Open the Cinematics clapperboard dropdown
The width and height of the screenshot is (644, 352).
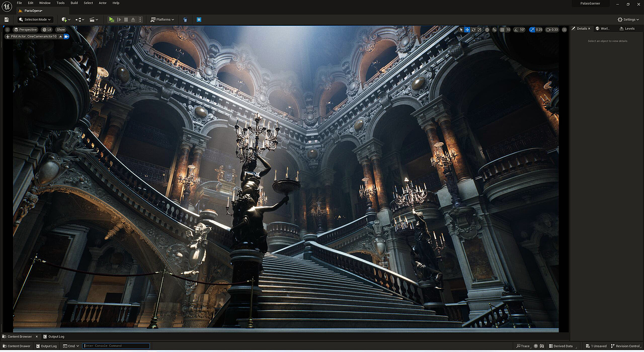(94, 20)
